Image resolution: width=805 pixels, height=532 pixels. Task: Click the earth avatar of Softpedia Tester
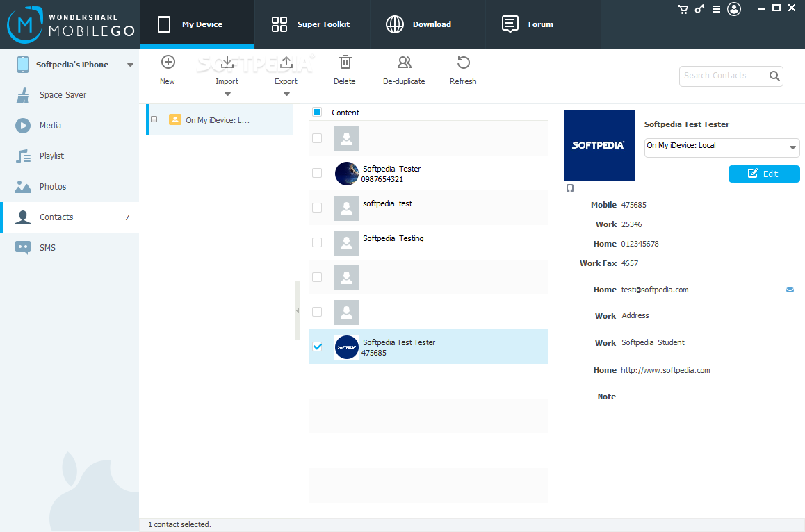[x=347, y=174]
